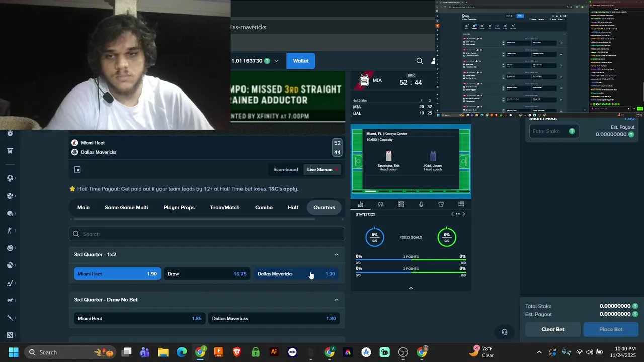The height and width of the screenshot is (362, 644).
Task: Show hidden system tray icons
Action: point(539,352)
